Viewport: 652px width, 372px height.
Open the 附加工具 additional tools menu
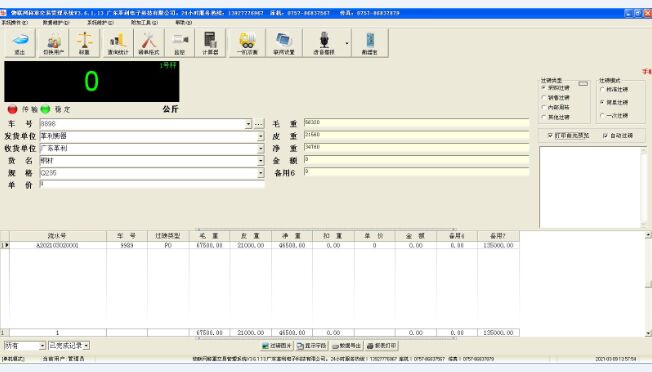point(144,22)
